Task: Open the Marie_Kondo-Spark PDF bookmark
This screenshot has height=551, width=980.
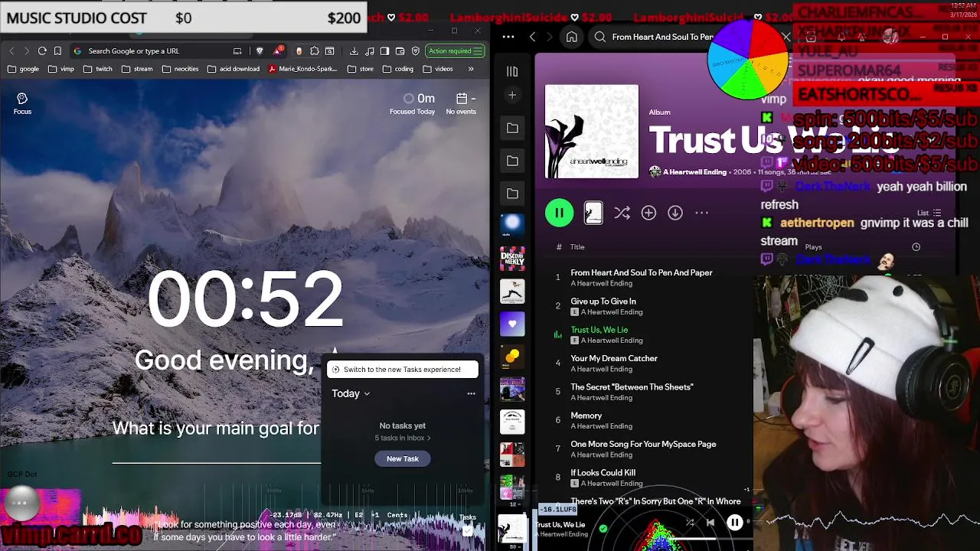Action: [303, 69]
